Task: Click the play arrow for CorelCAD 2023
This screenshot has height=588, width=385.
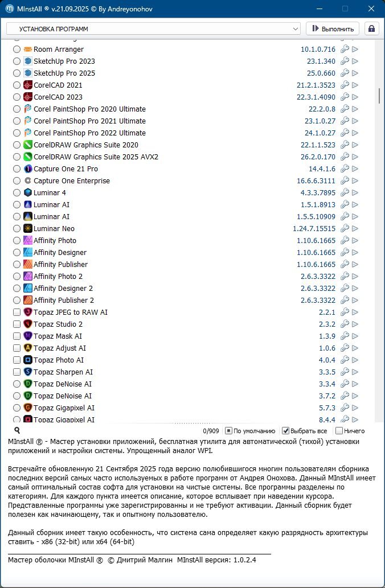Action: coord(355,97)
